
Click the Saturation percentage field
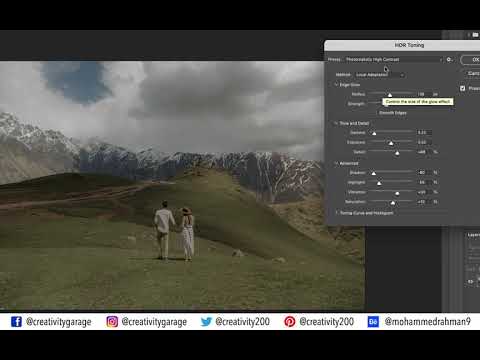[424, 202]
